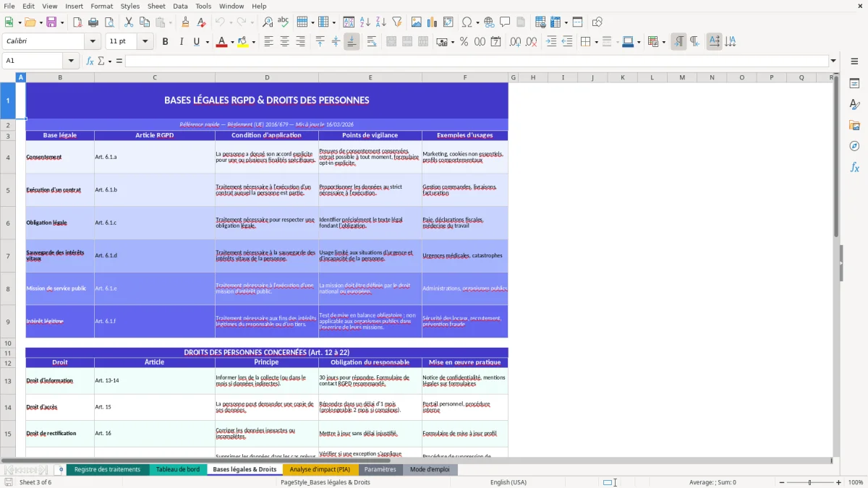The image size is (868, 488).
Task: Click the zoom in plus button
Action: pyautogui.click(x=839, y=482)
